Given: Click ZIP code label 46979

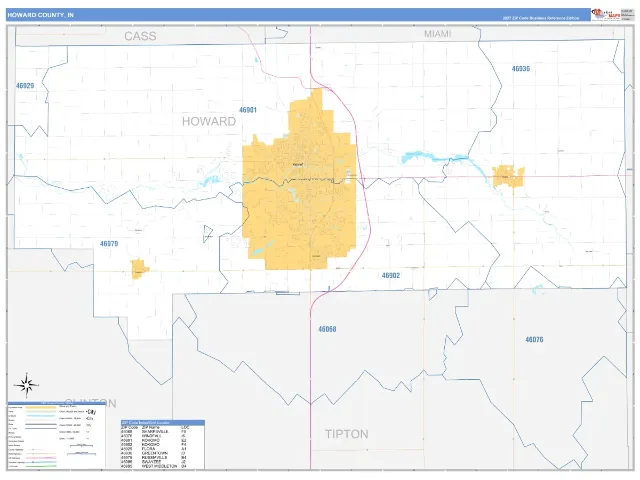Looking at the screenshot, I should tap(109, 244).
